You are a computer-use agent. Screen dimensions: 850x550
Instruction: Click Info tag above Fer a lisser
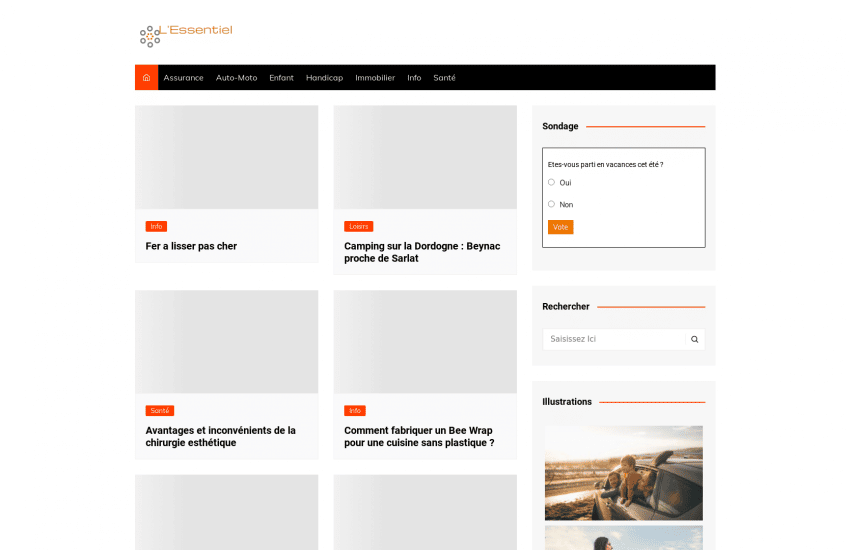pos(156,227)
